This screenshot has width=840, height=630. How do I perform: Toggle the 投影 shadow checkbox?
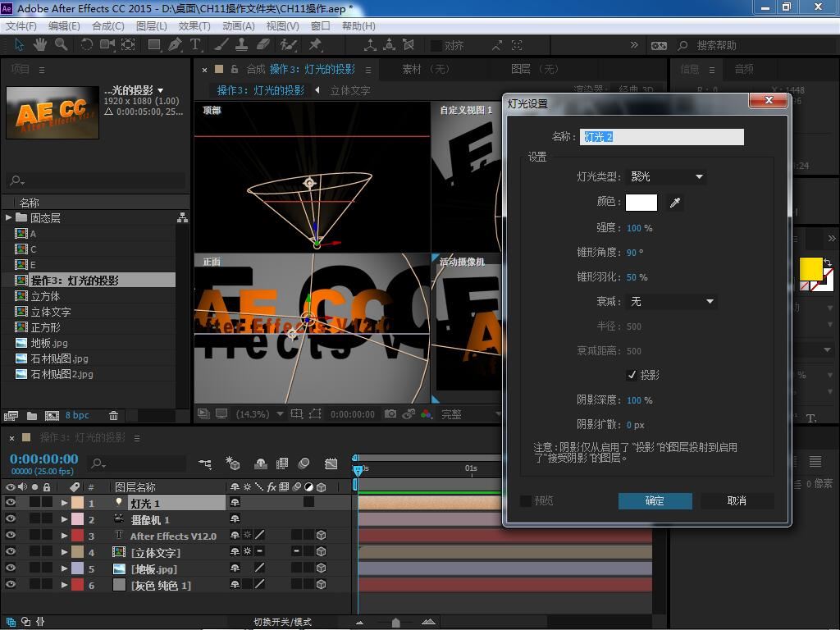pyautogui.click(x=632, y=375)
